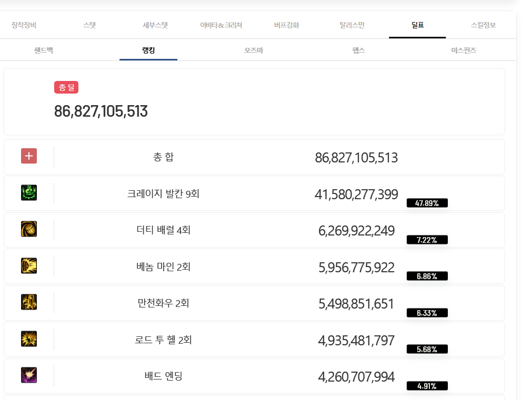Open the 탈리스만 tab
532x400 pixels.
[352, 25]
